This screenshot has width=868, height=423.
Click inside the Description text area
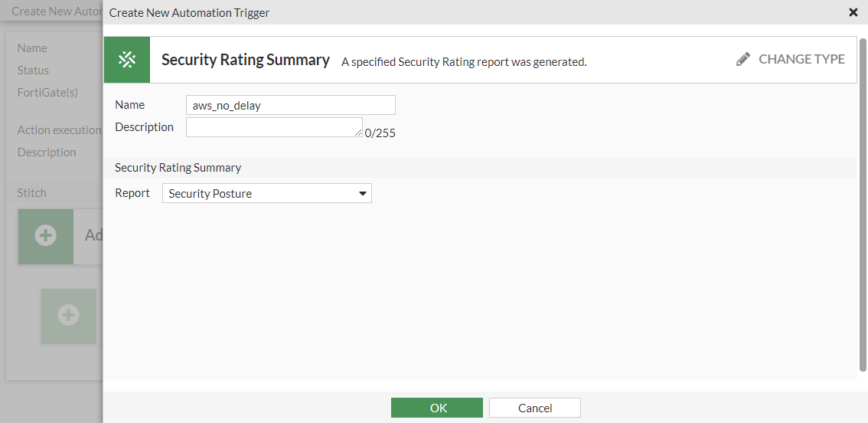pyautogui.click(x=272, y=127)
